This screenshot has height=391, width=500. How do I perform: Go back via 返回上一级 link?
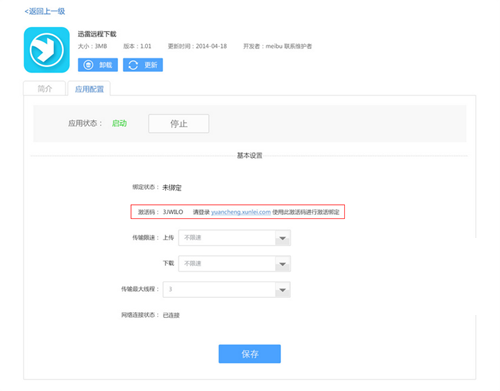point(45,11)
